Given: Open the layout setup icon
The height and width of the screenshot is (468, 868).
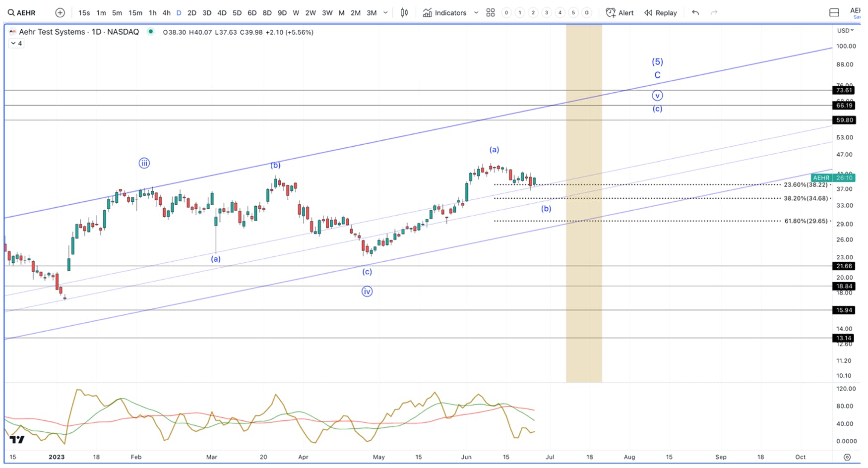Looking at the screenshot, I should 834,13.
